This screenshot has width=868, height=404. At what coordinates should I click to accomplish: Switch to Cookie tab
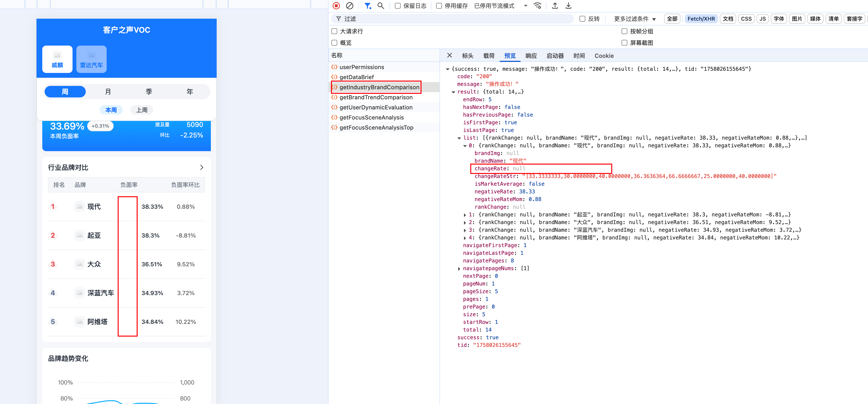(604, 56)
